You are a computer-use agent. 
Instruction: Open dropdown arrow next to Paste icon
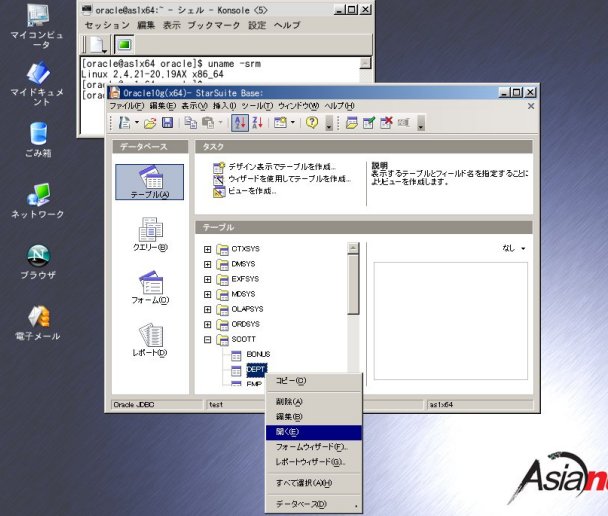[x=221, y=123]
